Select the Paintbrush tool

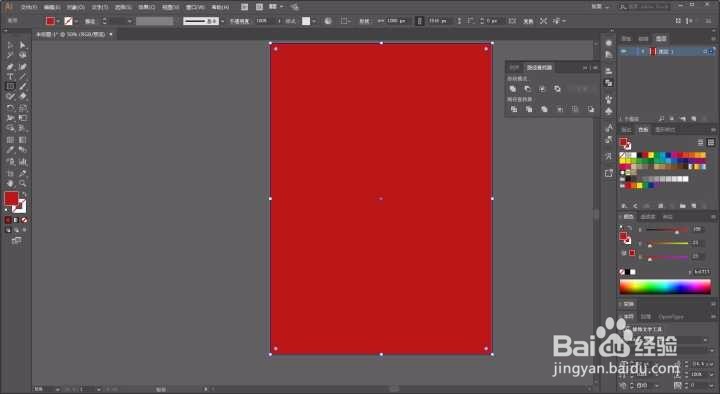22,86
